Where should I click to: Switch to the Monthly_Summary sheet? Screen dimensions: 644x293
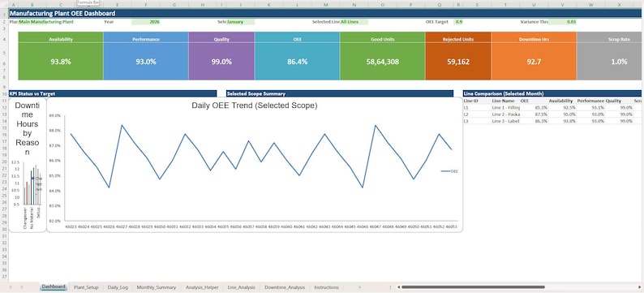pyautogui.click(x=156, y=287)
